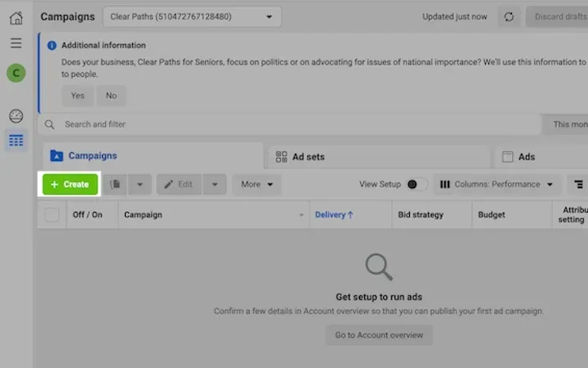Click the Get setup to run ads heading
The image size is (588, 368).
(x=379, y=297)
